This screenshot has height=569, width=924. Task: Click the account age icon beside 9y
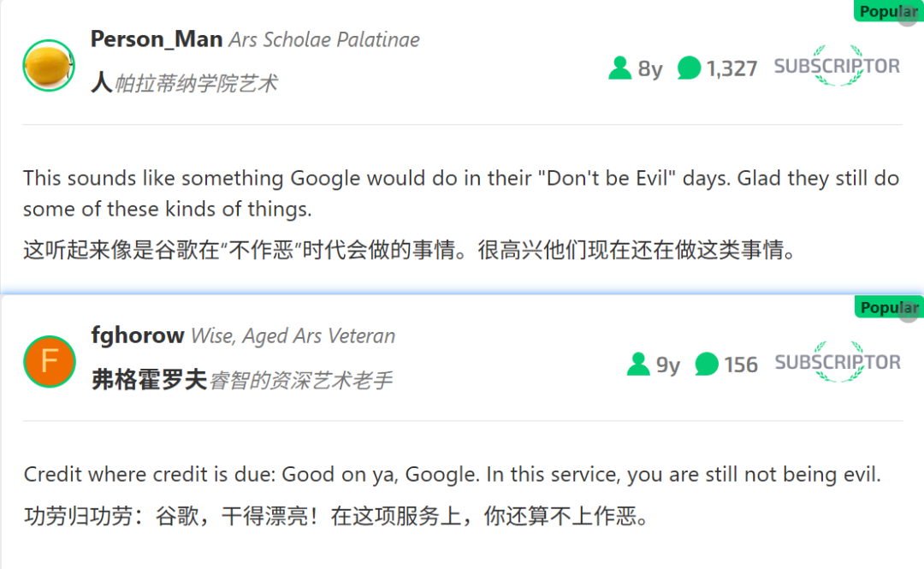(638, 365)
